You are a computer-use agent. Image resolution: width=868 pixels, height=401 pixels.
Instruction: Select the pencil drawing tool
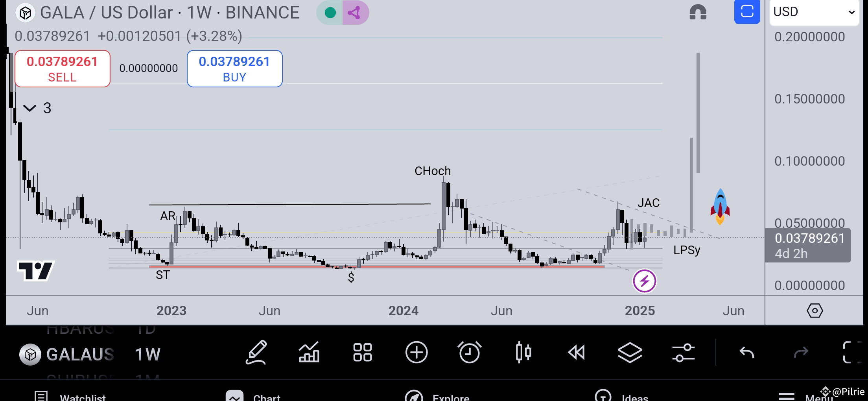(x=256, y=352)
